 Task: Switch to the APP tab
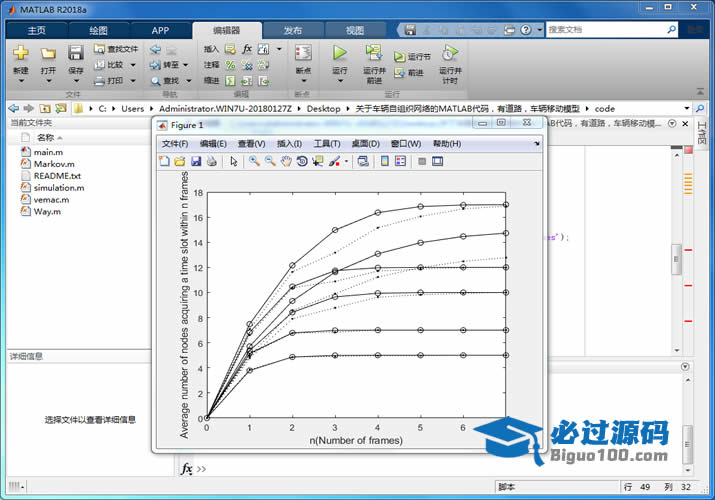tap(160, 31)
